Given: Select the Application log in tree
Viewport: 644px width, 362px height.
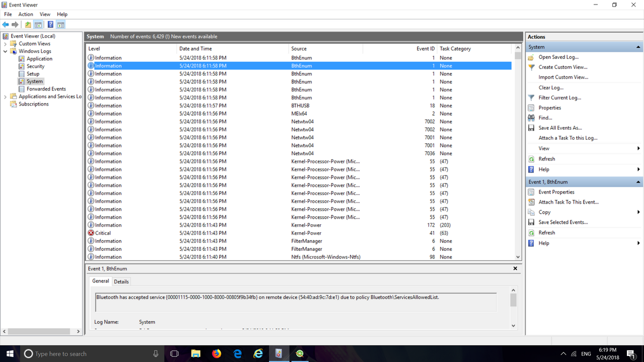Looking at the screenshot, I should (39, 59).
